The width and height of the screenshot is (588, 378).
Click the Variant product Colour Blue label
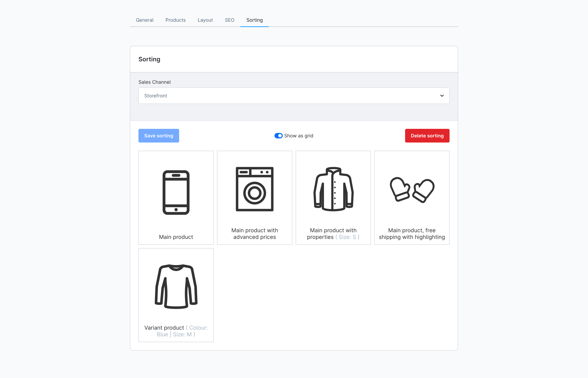[x=176, y=331]
